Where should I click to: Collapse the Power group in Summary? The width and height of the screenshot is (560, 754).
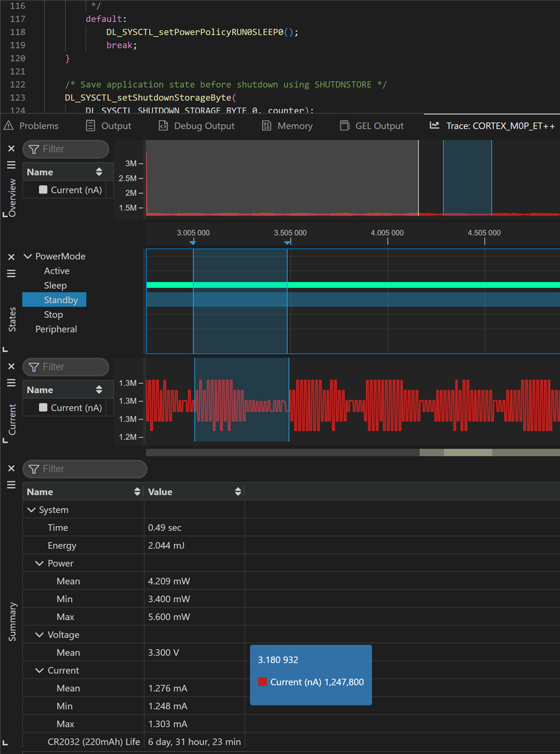39,563
